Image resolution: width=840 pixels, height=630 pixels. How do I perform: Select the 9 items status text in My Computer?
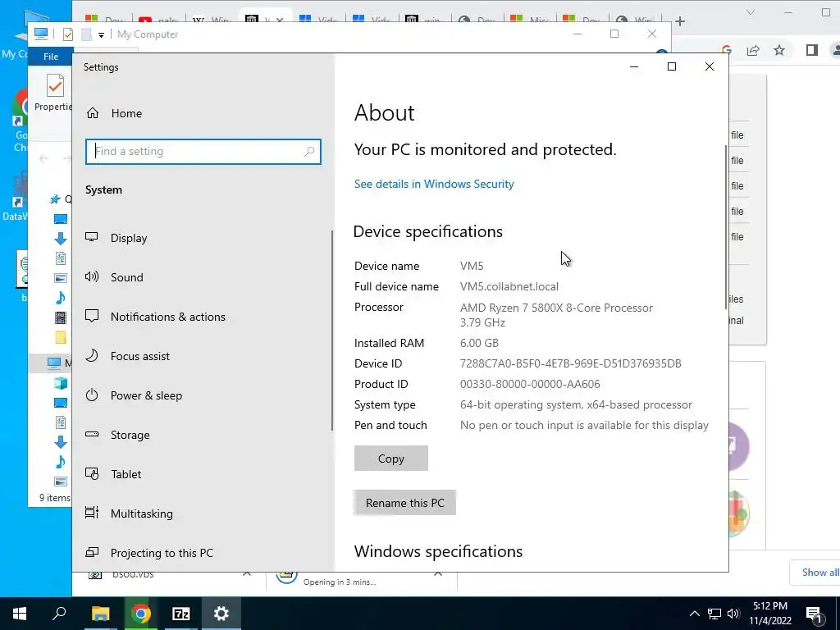coord(55,498)
